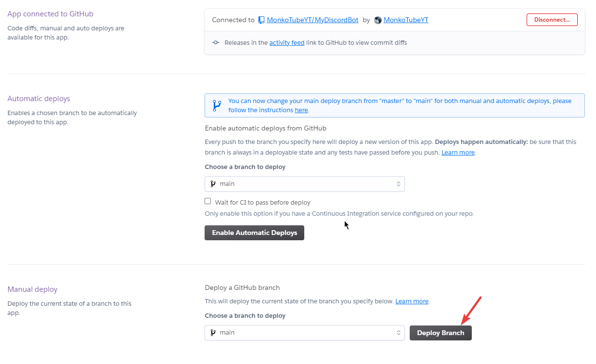Click the repository book icon beside MonkoTubeYT/MyDiscordBot
Viewport: 596px width, 364px height.
[261, 20]
